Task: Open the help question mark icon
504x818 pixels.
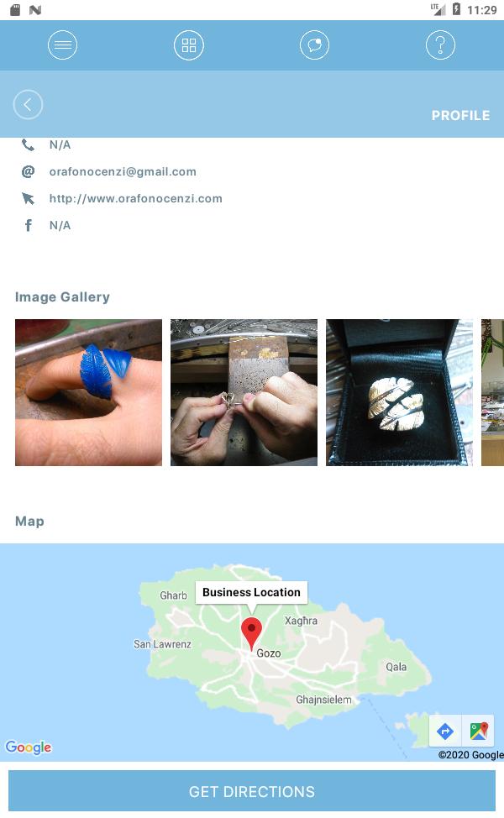Action: (x=440, y=45)
